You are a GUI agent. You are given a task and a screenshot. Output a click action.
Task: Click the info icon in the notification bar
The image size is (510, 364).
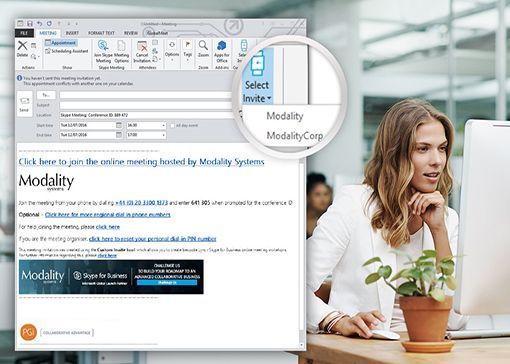tap(19, 78)
